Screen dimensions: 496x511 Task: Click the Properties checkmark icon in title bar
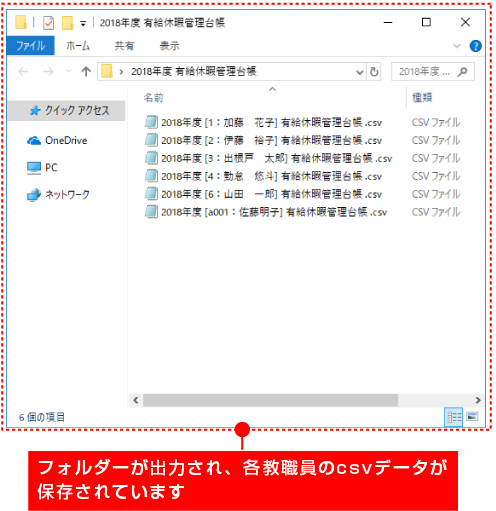[48, 23]
